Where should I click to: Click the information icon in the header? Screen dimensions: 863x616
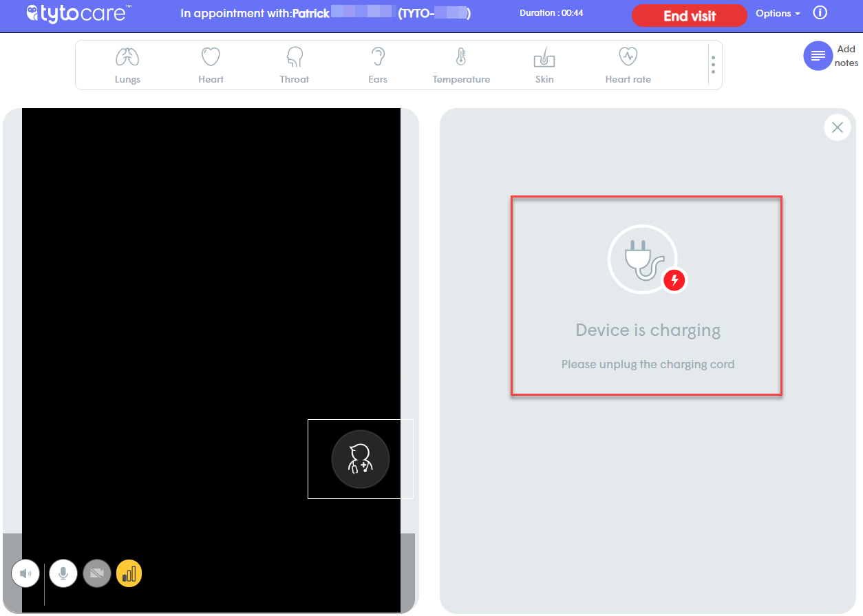tap(820, 12)
